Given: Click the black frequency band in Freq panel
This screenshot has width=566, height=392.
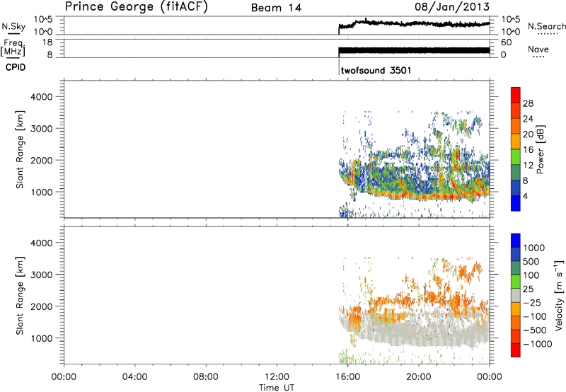Looking at the screenshot, I should (414, 50).
